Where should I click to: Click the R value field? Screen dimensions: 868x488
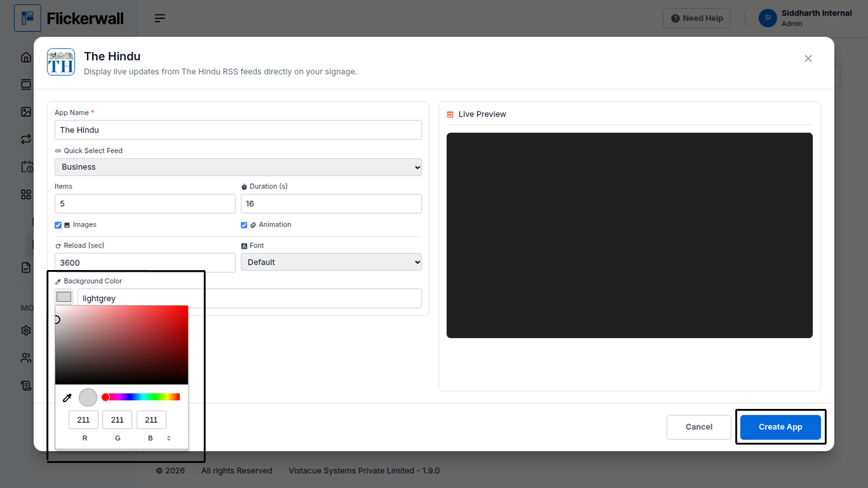pyautogui.click(x=84, y=420)
